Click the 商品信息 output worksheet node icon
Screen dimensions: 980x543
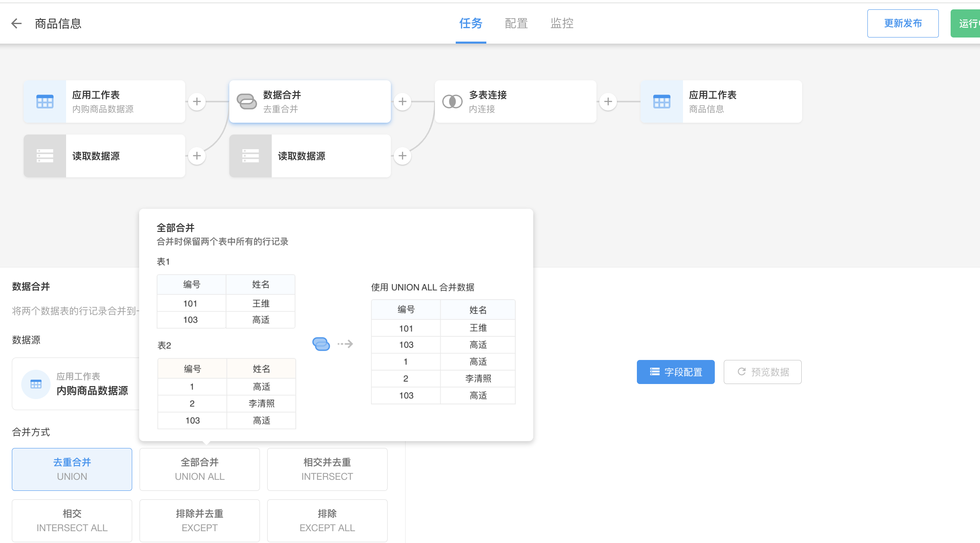point(661,102)
